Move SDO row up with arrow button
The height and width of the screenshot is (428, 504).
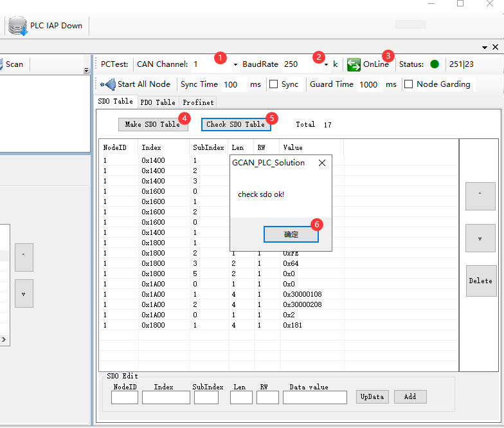click(480, 196)
